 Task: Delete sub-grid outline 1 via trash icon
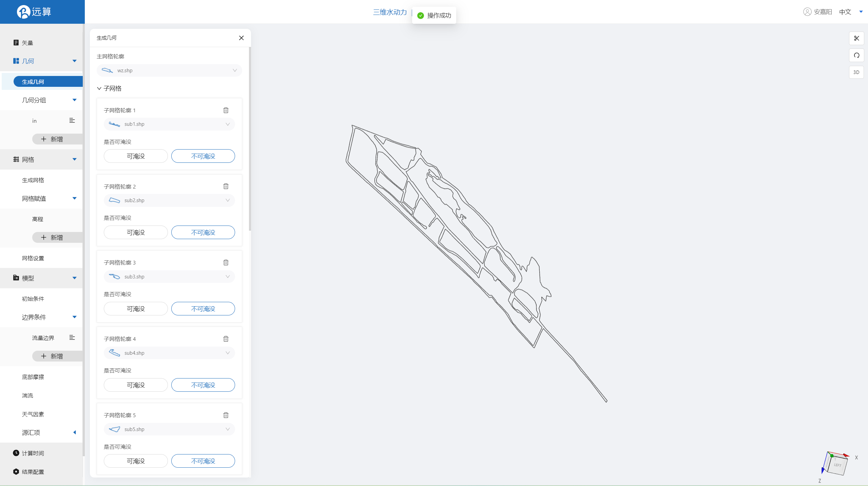pos(226,110)
